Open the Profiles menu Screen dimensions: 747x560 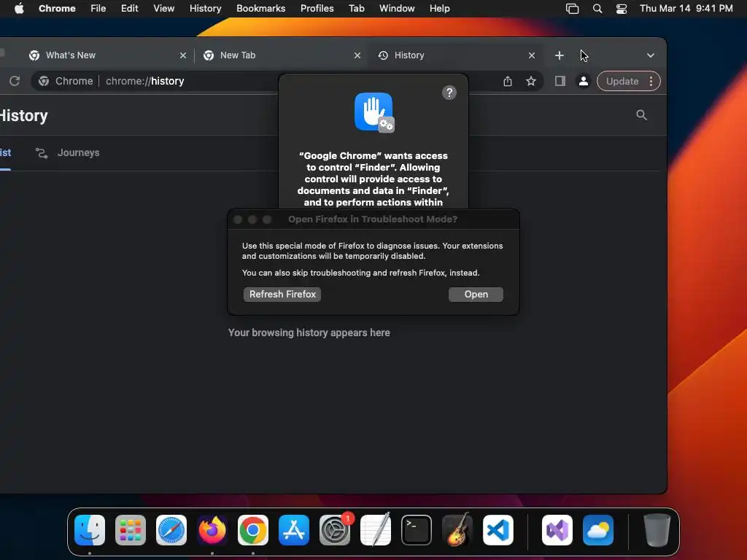(317, 9)
